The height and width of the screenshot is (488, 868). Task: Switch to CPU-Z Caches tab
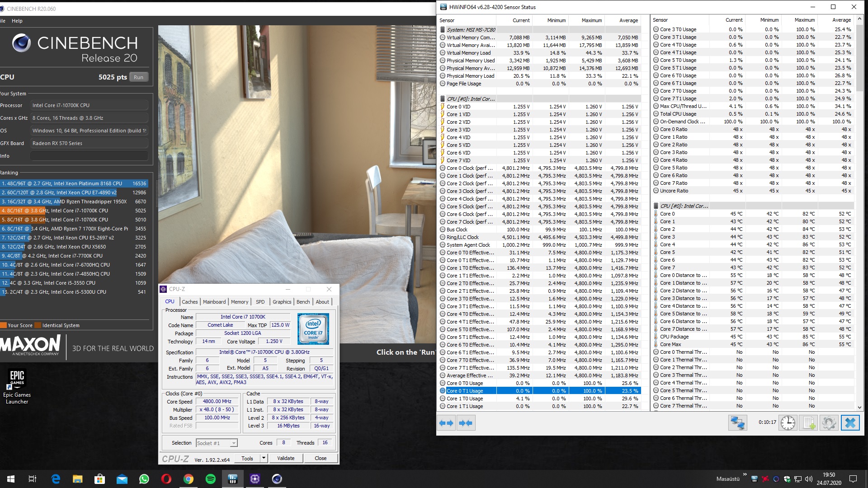tap(190, 302)
